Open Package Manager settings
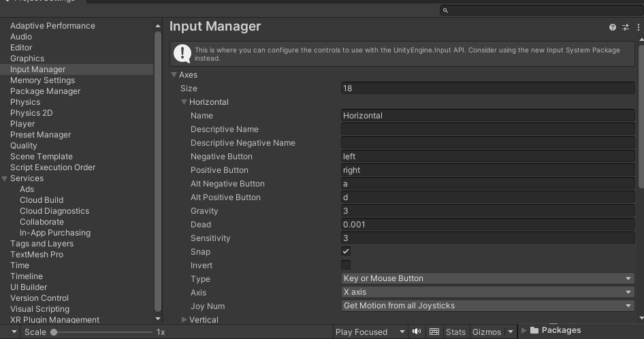644x339 pixels. (45, 91)
